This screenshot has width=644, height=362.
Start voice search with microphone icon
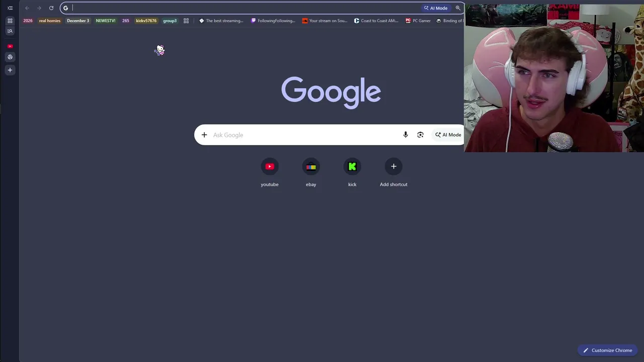[406, 135]
